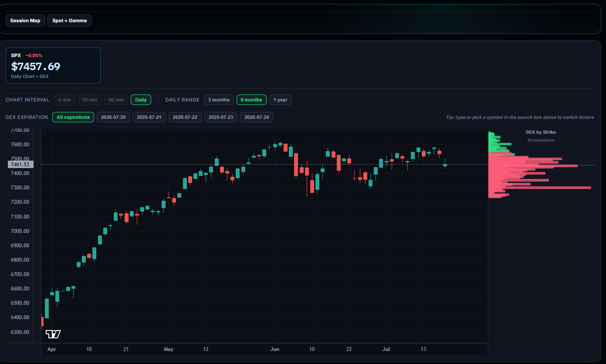Click the 6300.00 price axis label

pyautogui.click(x=20, y=332)
